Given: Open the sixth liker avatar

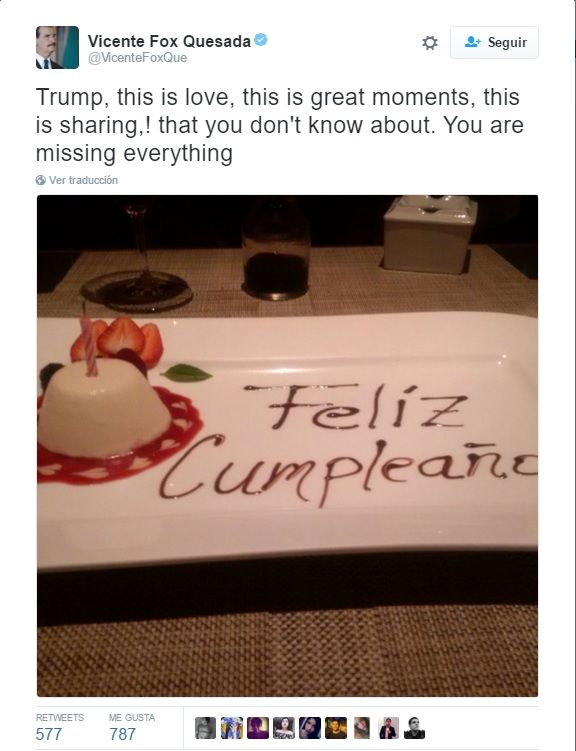Looking at the screenshot, I should (x=336, y=728).
